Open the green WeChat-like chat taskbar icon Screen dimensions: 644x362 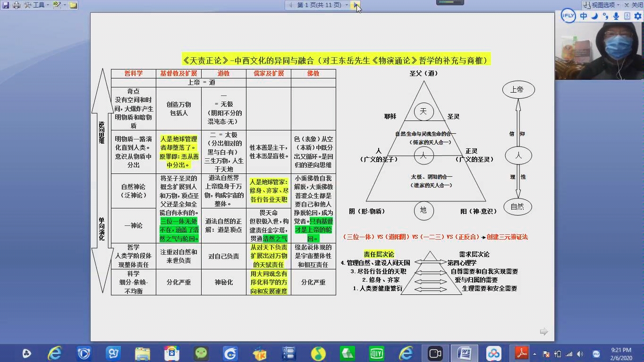[x=201, y=353]
